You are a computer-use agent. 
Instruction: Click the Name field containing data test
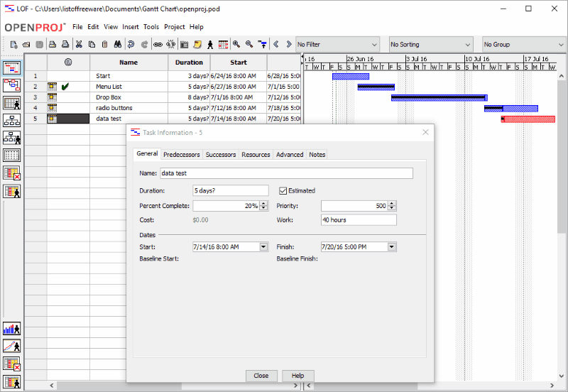pos(287,173)
